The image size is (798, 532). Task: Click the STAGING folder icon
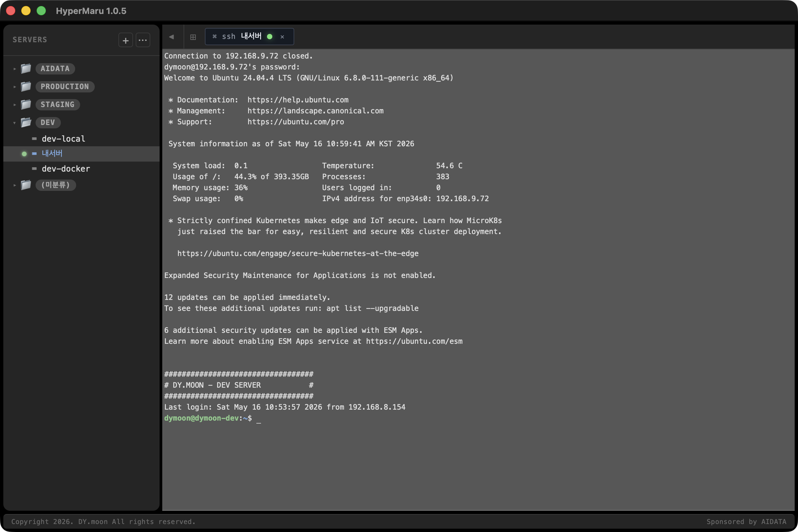pos(26,104)
